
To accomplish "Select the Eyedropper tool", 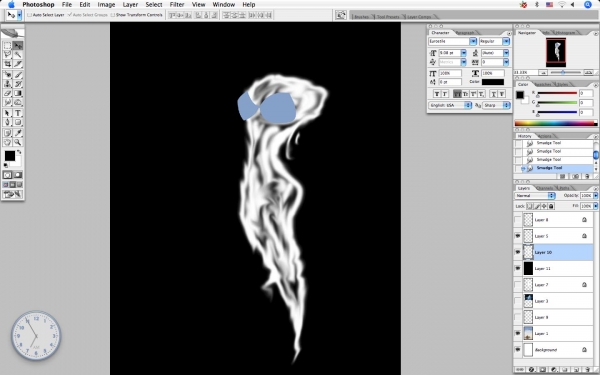I will (18, 133).
